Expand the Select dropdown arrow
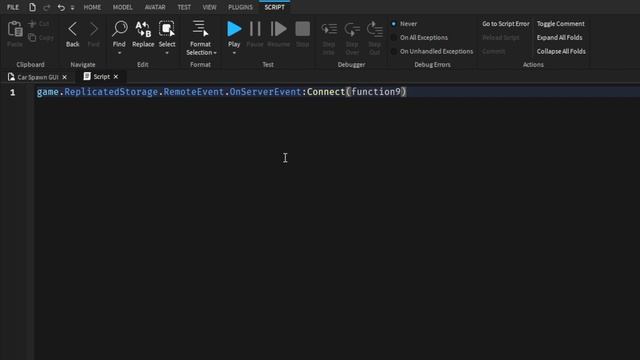This screenshot has height=360, width=640. (167, 53)
